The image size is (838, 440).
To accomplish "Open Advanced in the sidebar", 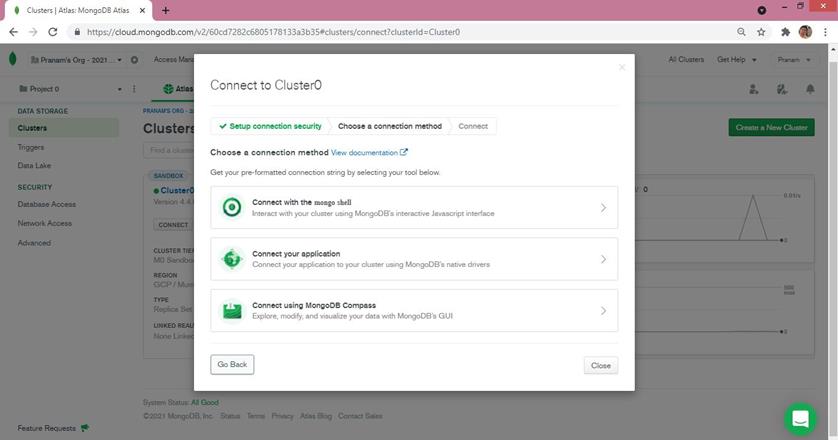I will click(34, 243).
